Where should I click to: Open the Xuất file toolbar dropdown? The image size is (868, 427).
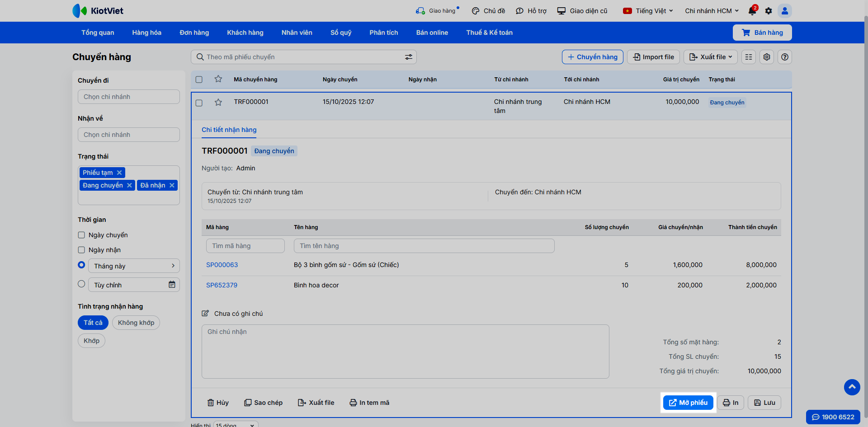(711, 57)
